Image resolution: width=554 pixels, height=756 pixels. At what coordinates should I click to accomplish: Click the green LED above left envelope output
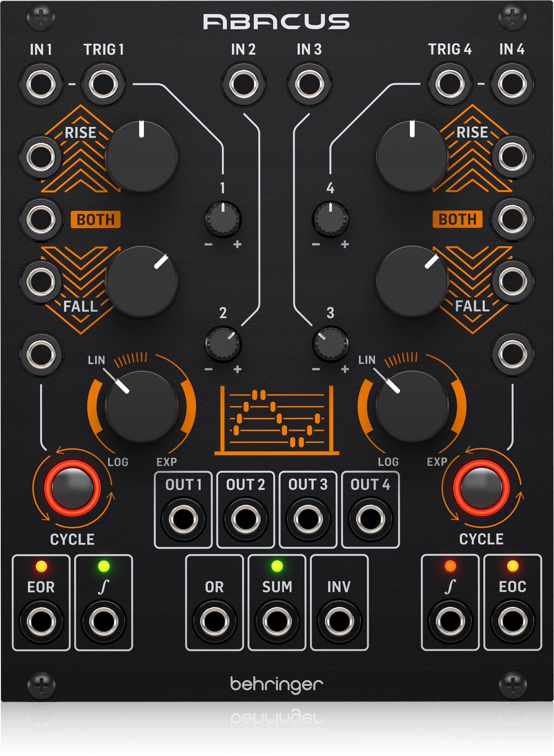(104, 567)
